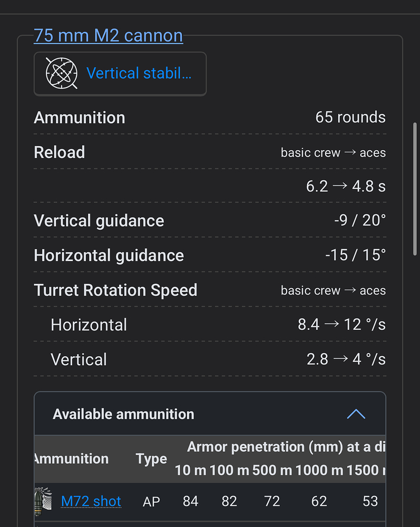Screen dimensions: 420x527
Task: Click the AP type cell for M72 shot
Action: [151, 501]
